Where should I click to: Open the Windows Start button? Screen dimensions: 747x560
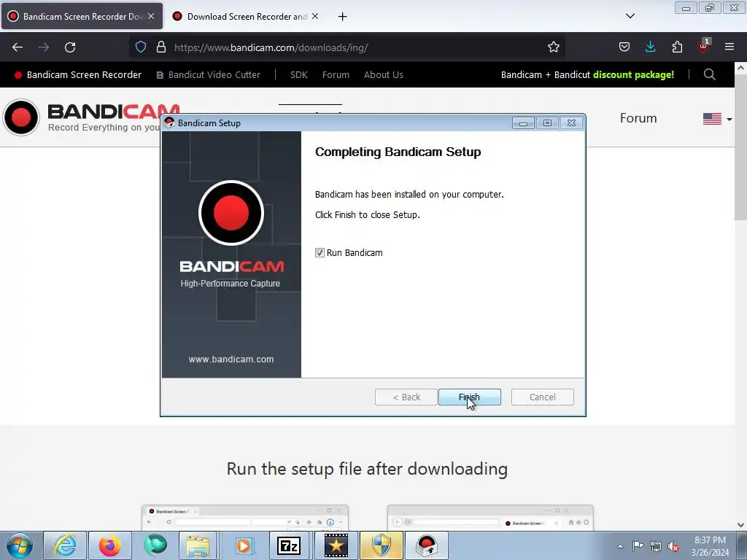pos(20,545)
